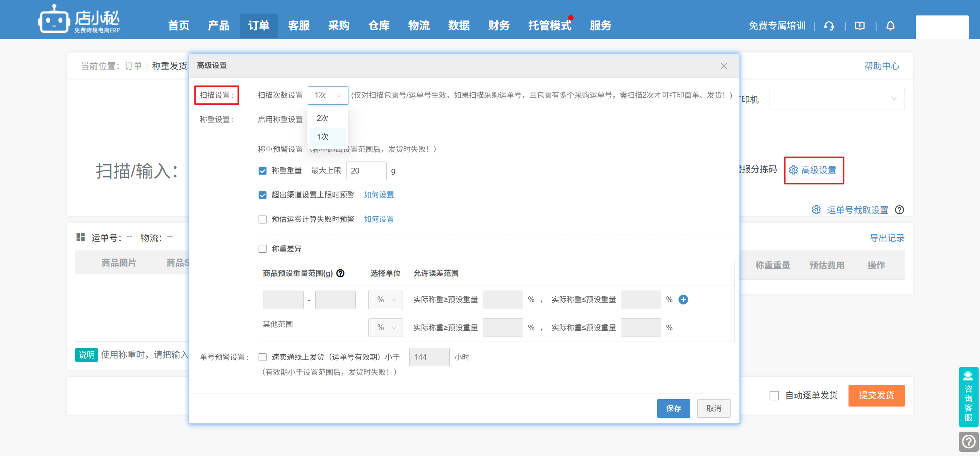Check 预估运费计算失败时预警 option
The height and width of the screenshot is (456, 980).
coord(263,219)
